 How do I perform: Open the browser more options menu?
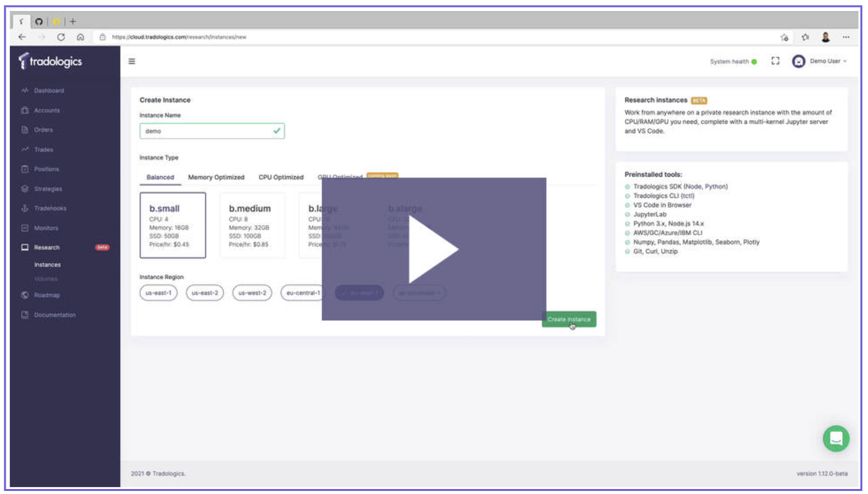[846, 37]
